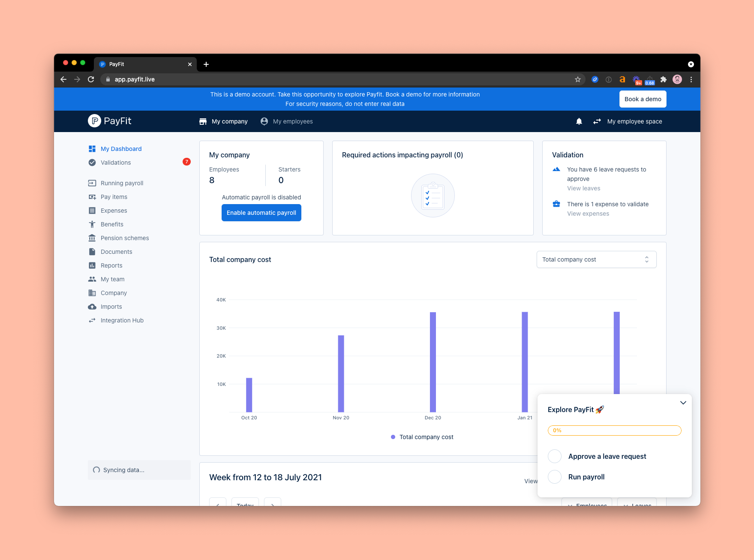Click the Benefits person icon

[92, 224]
